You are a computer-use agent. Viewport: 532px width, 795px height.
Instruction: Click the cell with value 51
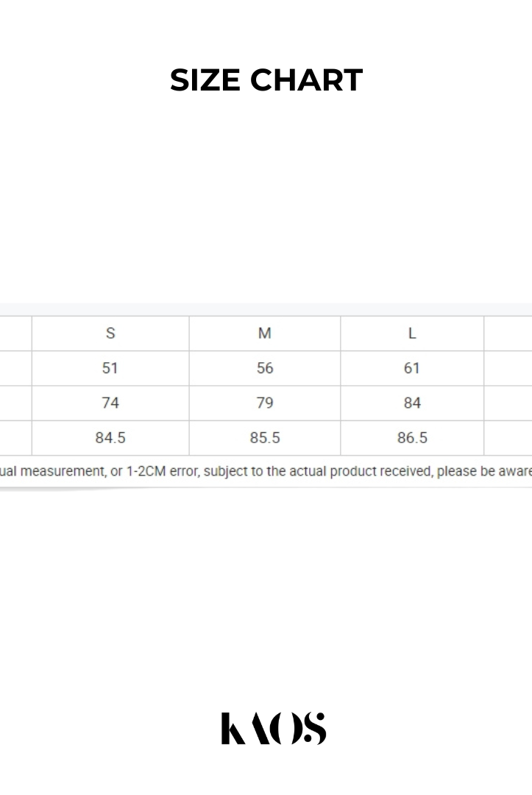point(110,368)
